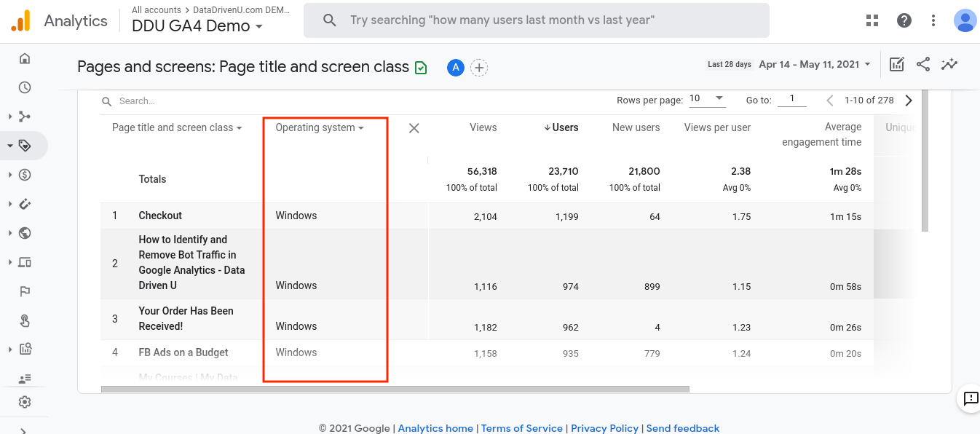Open the user account avatar
The image size is (980, 434).
965,20
